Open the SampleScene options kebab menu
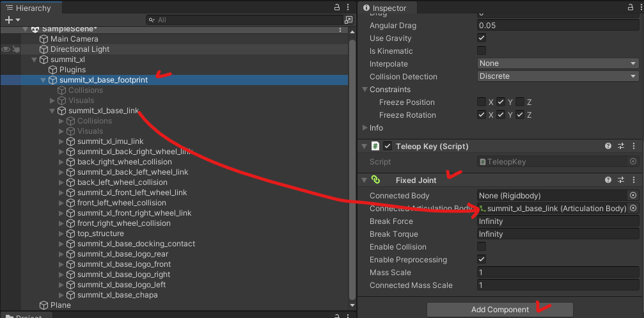The width and height of the screenshot is (644, 318). click(x=340, y=29)
